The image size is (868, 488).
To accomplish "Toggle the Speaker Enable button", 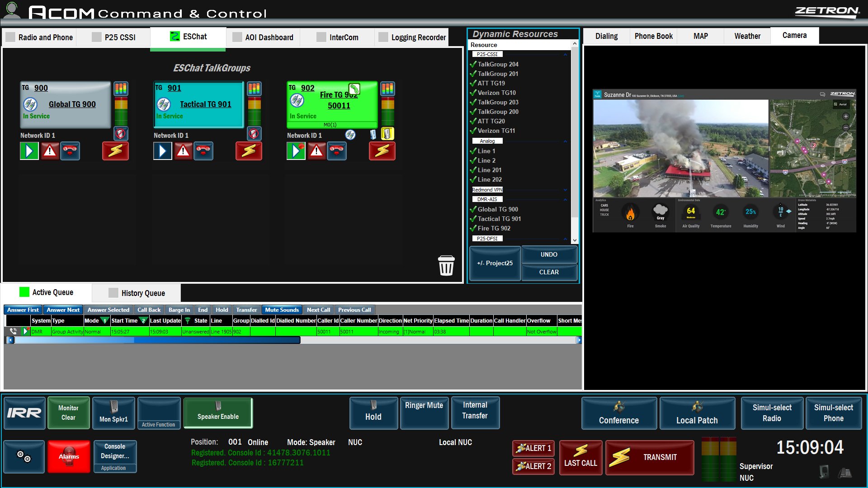I will pyautogui.click(x=218, y=413).
